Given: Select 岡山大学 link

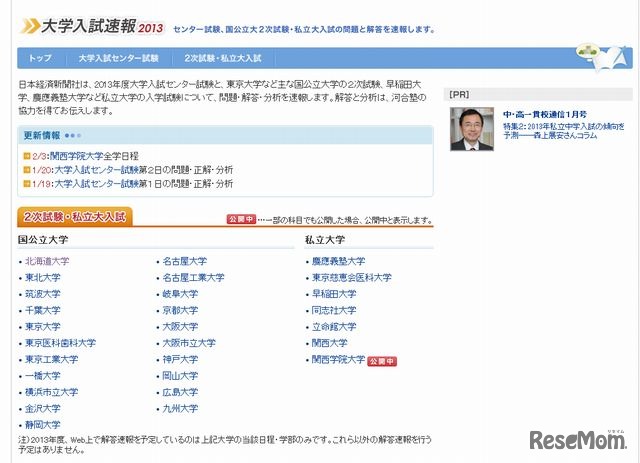Looking at the screenshot, I should (x=180, y=376).
